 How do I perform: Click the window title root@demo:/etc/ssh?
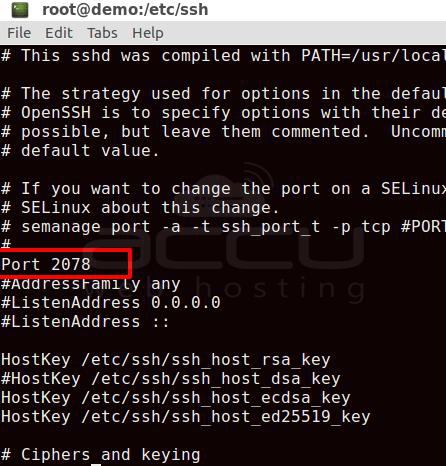coord(125,9)
